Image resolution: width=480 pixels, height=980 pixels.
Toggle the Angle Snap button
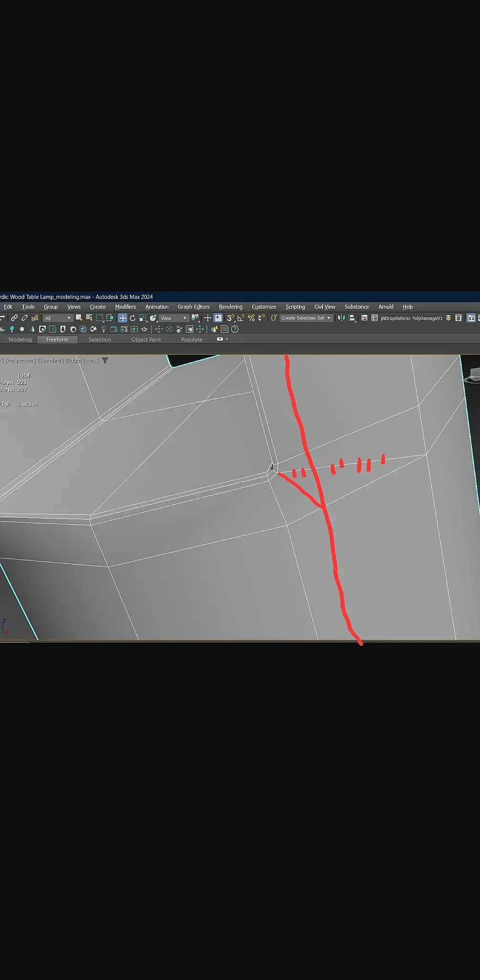241,318
